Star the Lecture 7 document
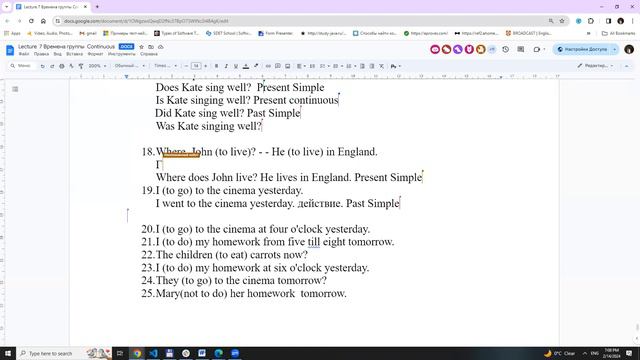The height and width of the screenshot is (360, 640). [x=142, y=47]
